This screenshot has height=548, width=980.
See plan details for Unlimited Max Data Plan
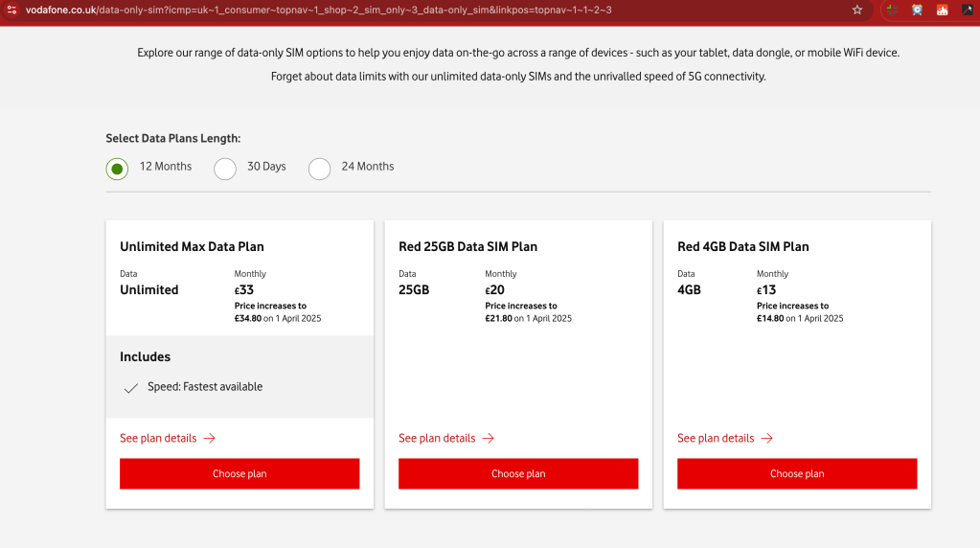[158, 438]
